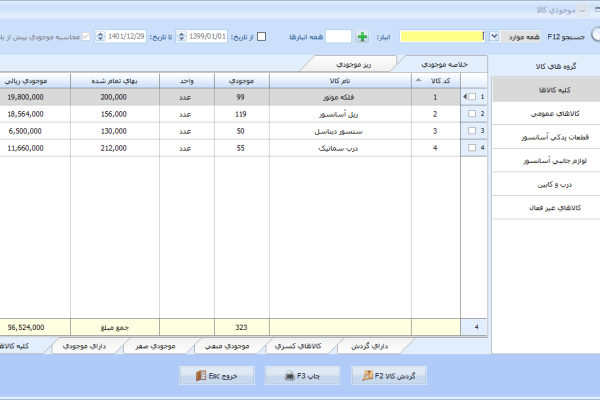Click the printer icon on چاپ F3
The height and width of the screenshot is (400, 600).
(x=290, y=376)
